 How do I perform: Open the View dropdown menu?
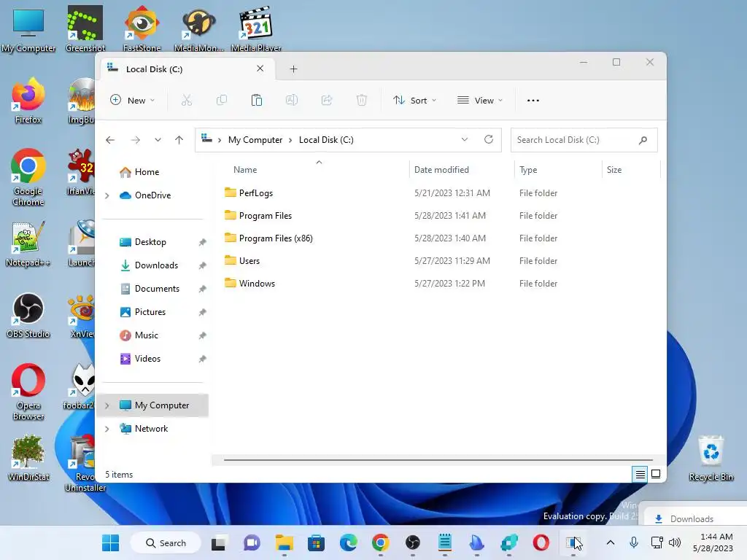point(480,101)
